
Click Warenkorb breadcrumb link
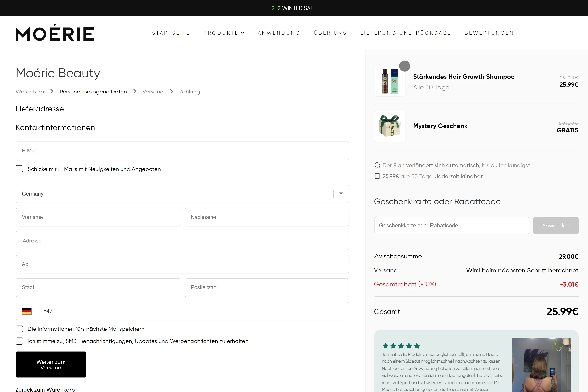(x=30, y=92)
